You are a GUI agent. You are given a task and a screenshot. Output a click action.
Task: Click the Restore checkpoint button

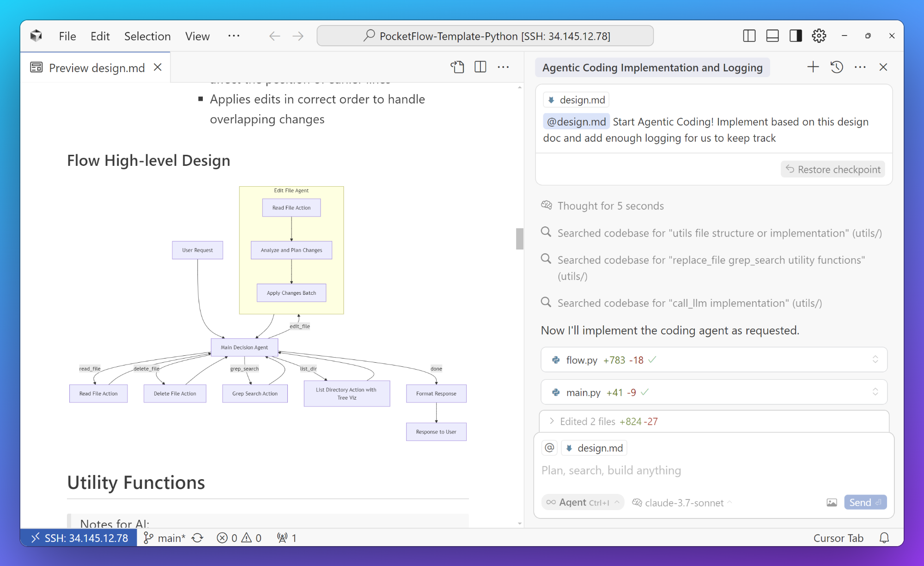pos(833,170)
